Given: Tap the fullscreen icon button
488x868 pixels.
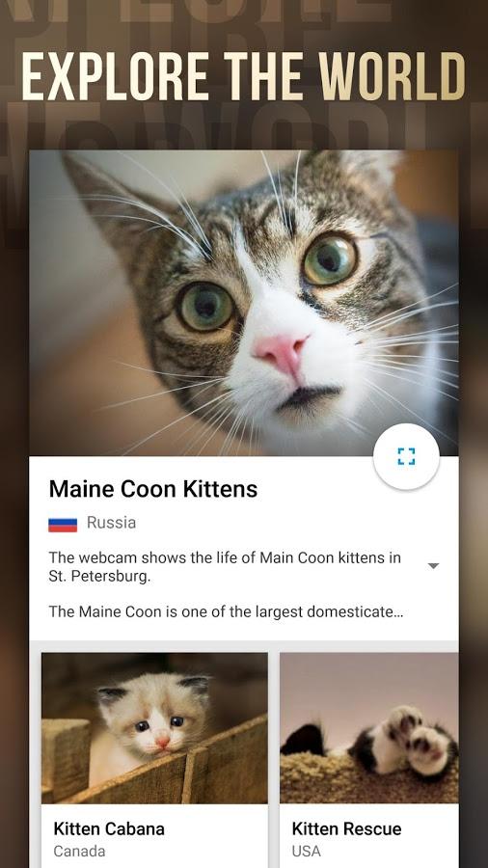Looking at the screenshot, I should click(406, 457).
